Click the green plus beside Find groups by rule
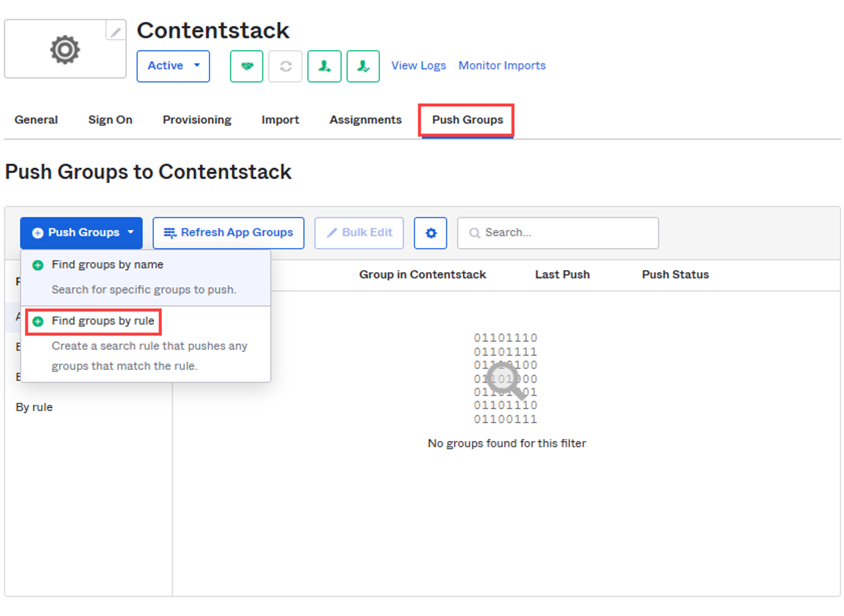The image size is (844, 616). 38,321
